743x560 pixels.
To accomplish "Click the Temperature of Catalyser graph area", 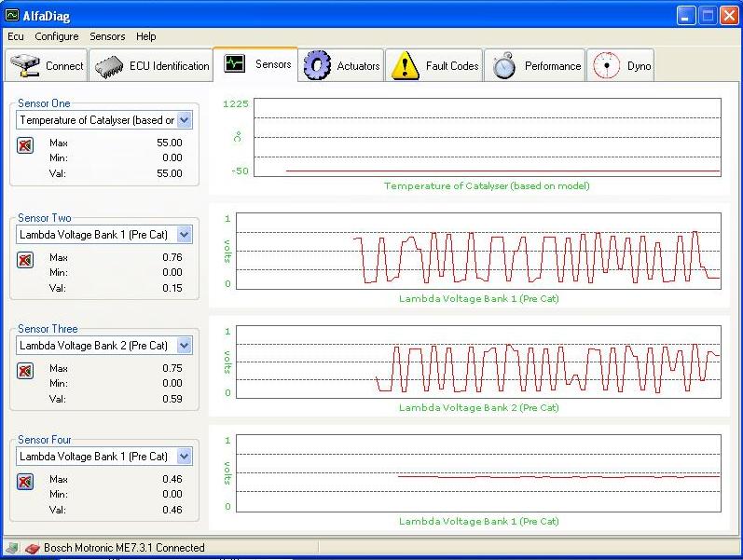I will (x=487, y=137).
